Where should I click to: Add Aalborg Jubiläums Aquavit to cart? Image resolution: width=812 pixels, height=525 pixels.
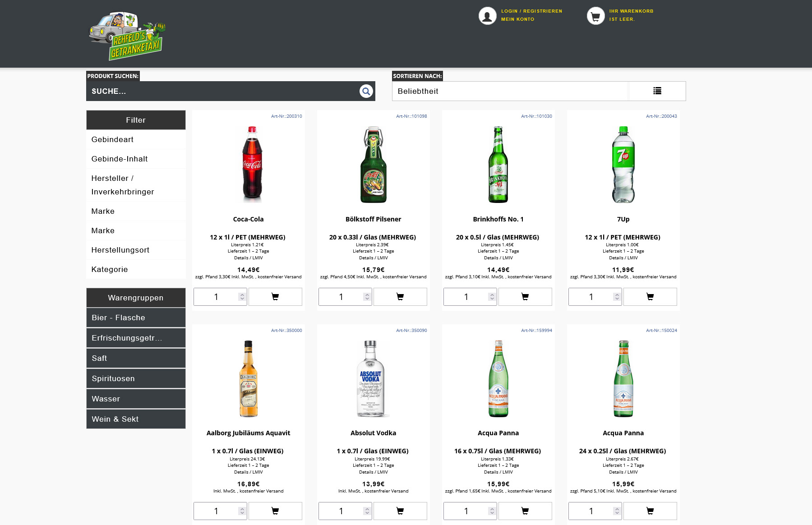(275, 511)
